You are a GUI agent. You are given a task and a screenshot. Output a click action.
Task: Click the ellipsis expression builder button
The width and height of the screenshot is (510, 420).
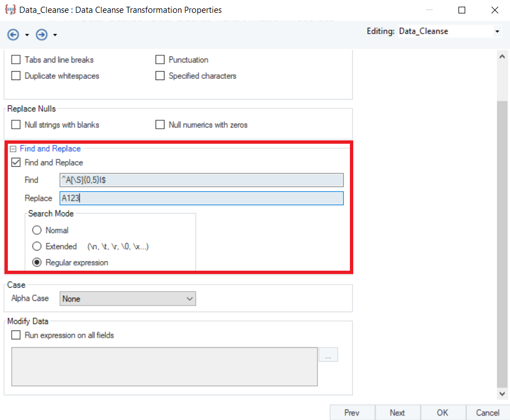[329, 355]
